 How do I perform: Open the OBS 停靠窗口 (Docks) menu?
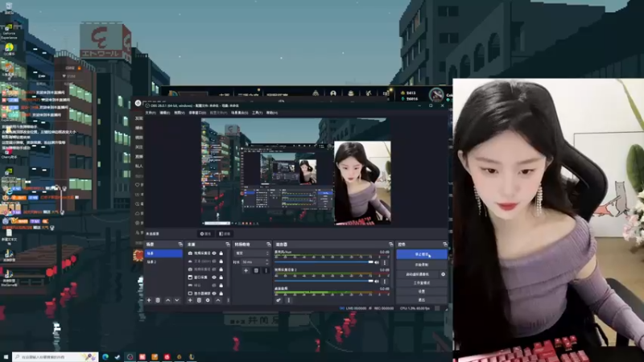(197, 113)
